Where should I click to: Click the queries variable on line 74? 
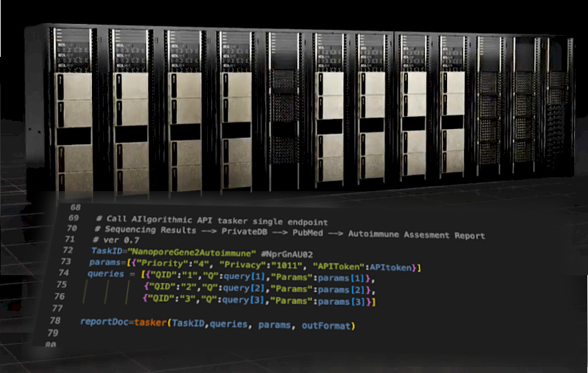(x=106, y=274)
